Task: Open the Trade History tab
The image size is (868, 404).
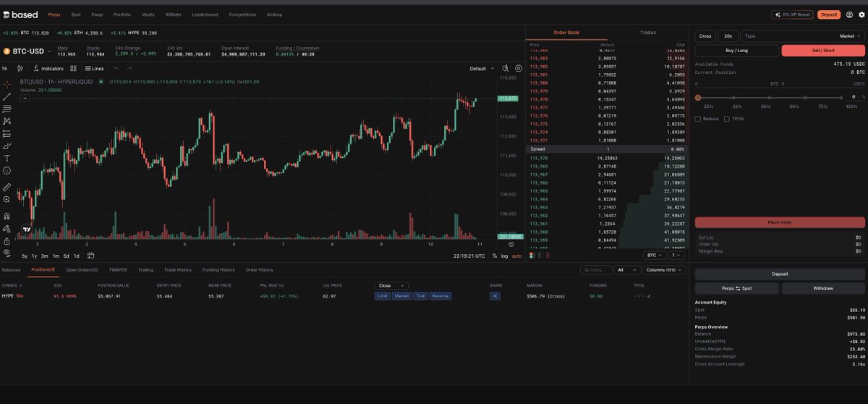Action: coord(177,269)
